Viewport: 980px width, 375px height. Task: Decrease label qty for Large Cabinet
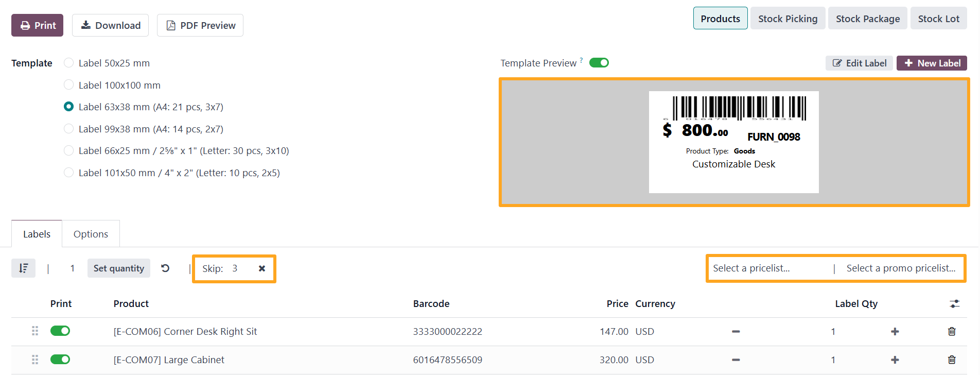point(736,360)
